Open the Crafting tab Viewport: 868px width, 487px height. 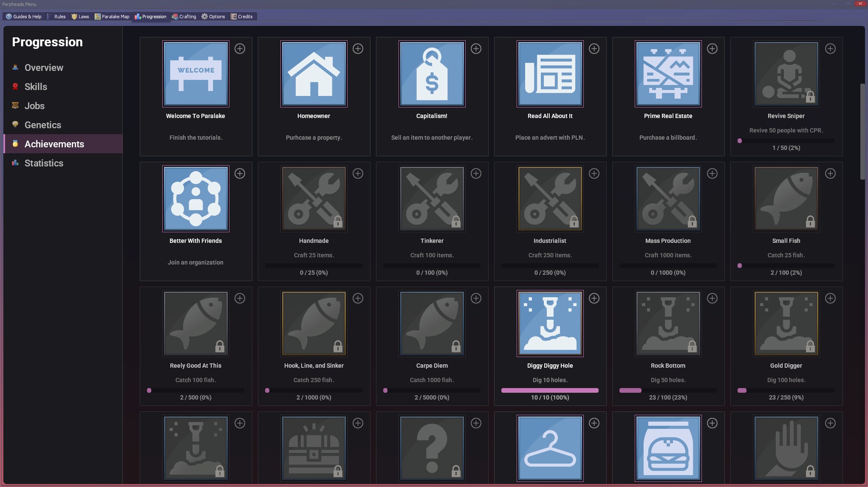[184, 17]
